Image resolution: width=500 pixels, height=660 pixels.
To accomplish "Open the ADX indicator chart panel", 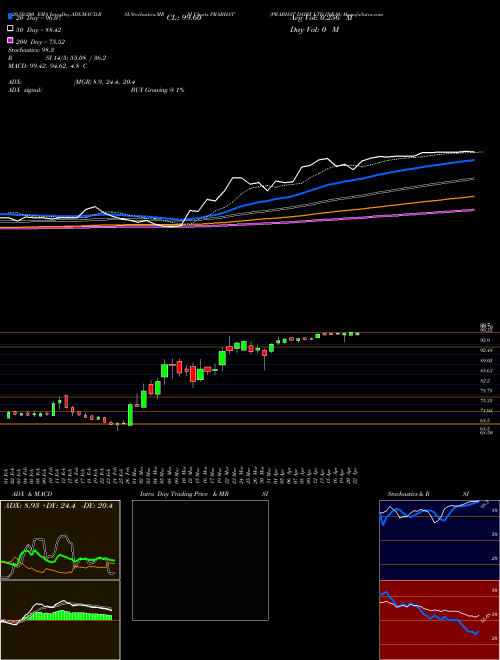I will pos(60,540).
